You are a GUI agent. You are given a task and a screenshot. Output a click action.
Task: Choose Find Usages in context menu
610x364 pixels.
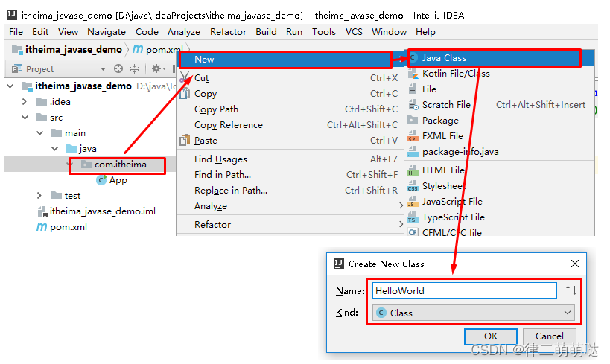pyautogui.click(x=290, y=159)
